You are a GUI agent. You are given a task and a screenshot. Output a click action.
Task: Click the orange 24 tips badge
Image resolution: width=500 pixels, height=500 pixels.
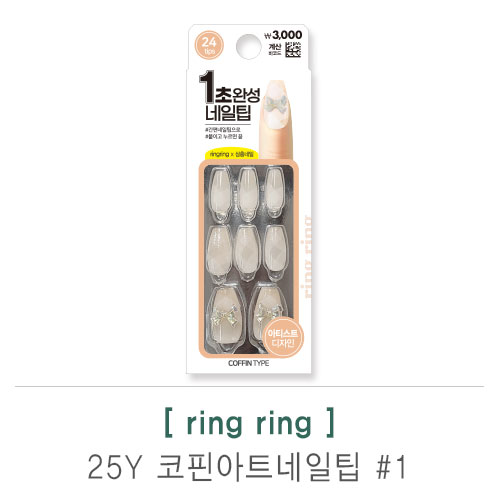pyautogui.click(x=209, y=46)
